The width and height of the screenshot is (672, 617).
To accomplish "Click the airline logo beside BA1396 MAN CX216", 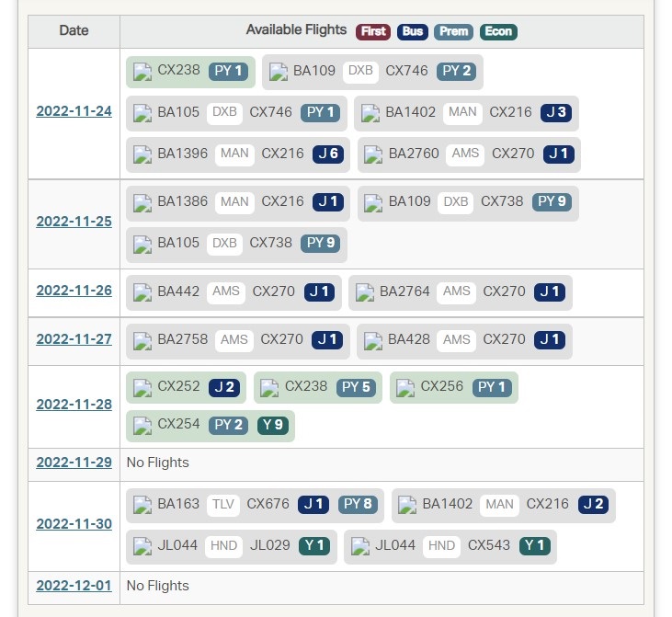I will (x=142, y=154).
